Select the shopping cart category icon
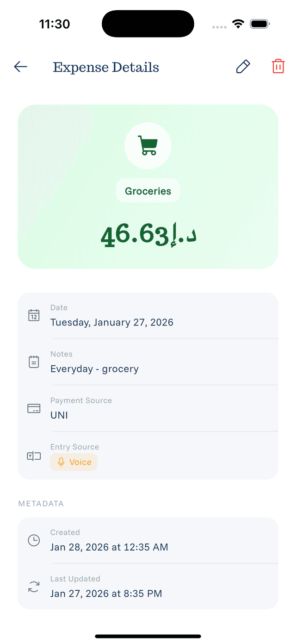This screenshot has height=644, width=296. pos(148,145)
